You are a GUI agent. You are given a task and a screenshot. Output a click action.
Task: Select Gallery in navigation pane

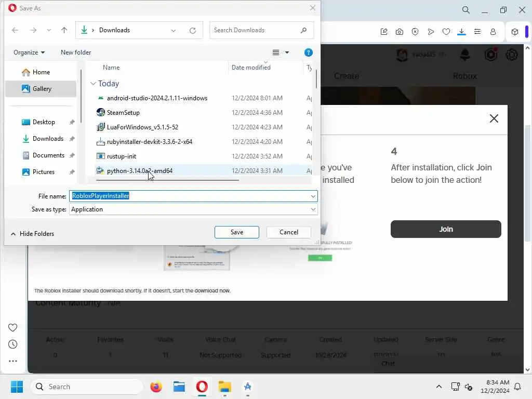click(41, 89)
